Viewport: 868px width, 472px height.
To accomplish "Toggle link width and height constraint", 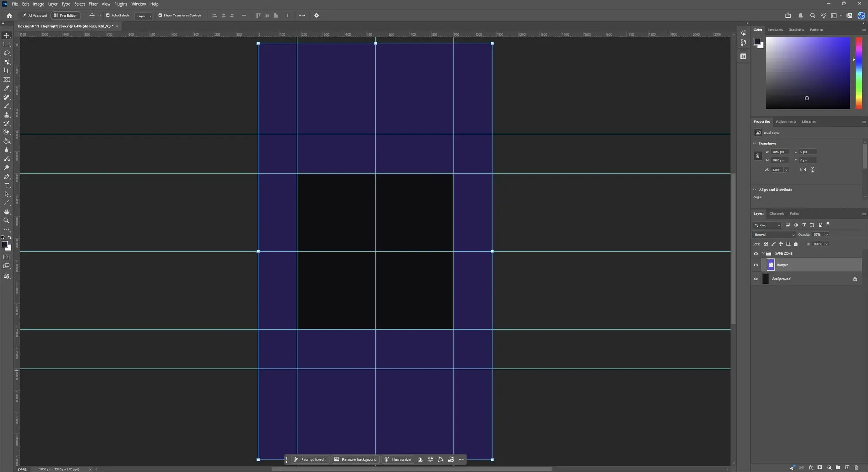I will click(758, 156).
